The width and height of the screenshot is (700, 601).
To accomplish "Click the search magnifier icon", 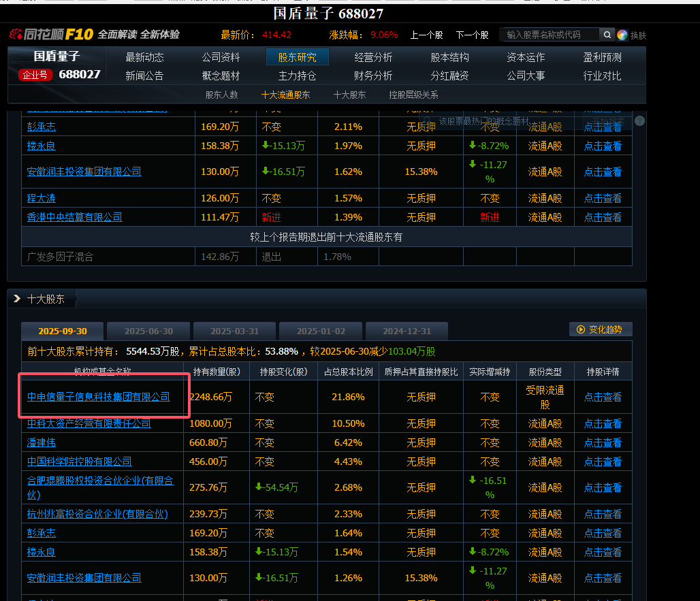I will coord(607,35).
